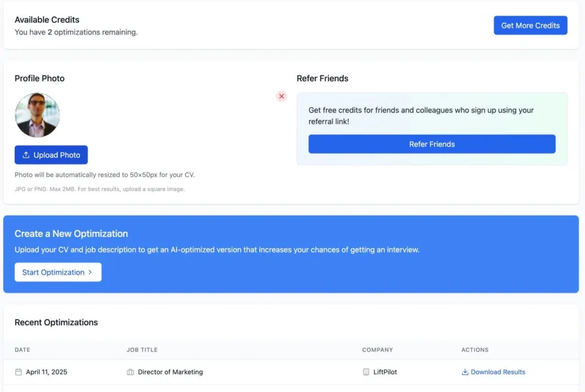
Task: Click the download icon next to Download Results
Action: [x=465, y=371]
